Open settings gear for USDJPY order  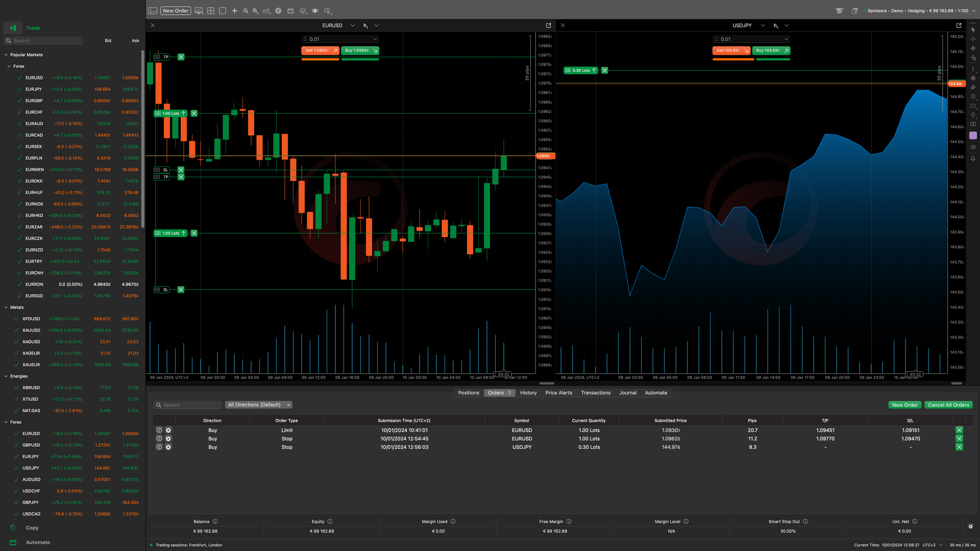[168, 447]
